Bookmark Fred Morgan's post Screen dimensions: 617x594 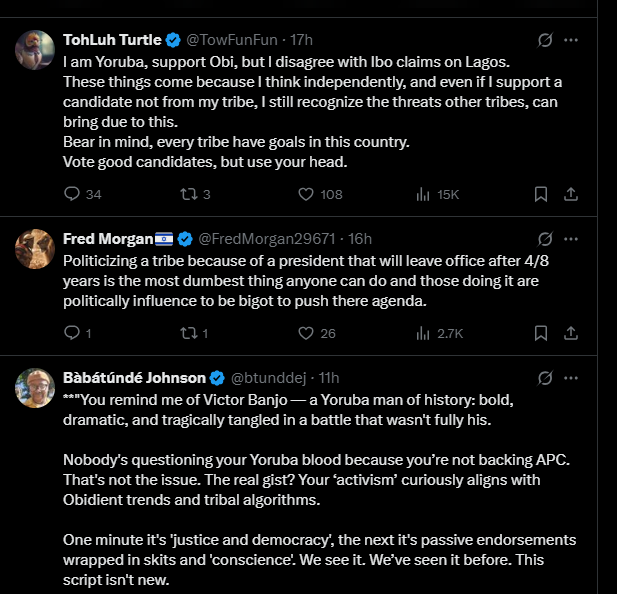541,333
